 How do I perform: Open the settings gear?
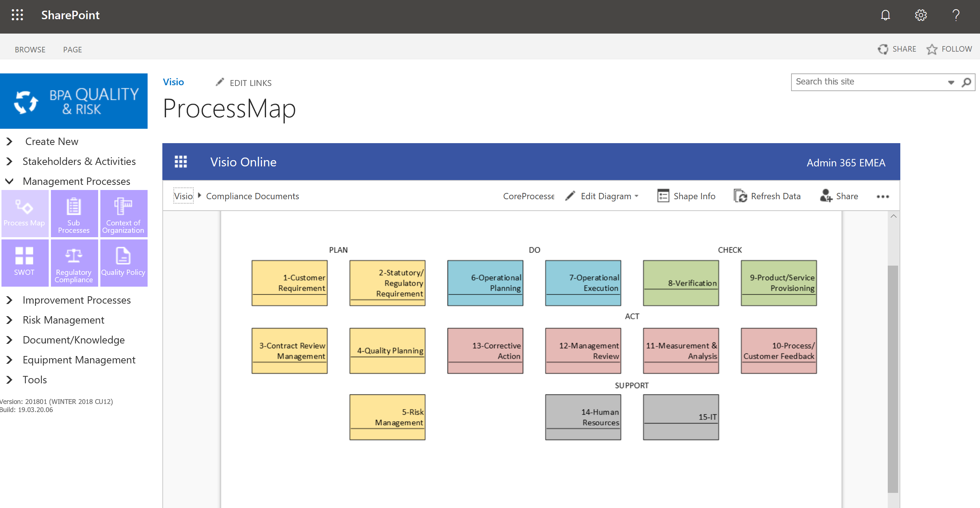pyautogui.click(x=921, y=15)
